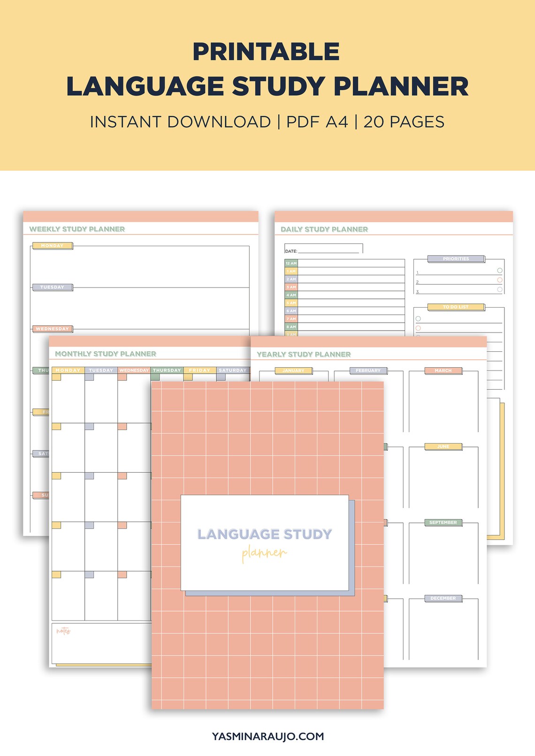Click the 'INSTANT DOWNLOAD' subtitle text

pos(180,122)
